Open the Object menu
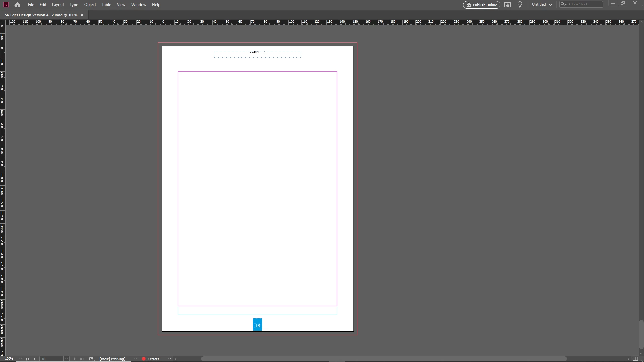The width and height of the screenshot is (644, 362). [90, 5]
